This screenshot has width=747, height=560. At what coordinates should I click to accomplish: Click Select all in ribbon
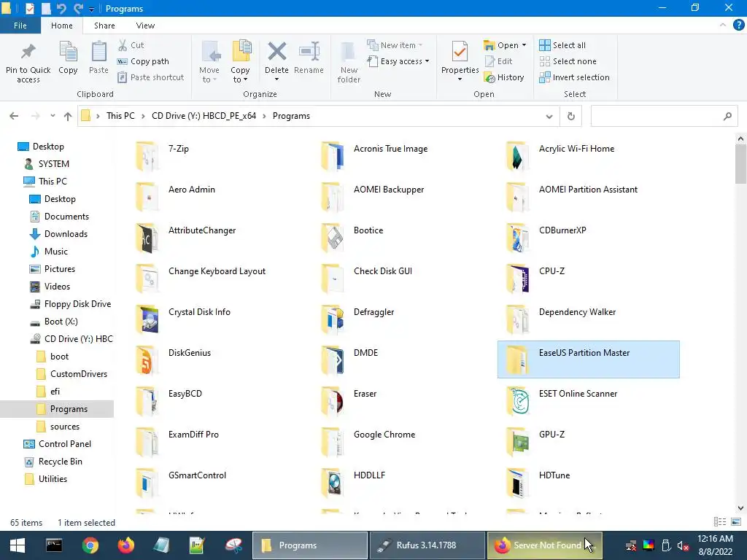click(562, 45)
